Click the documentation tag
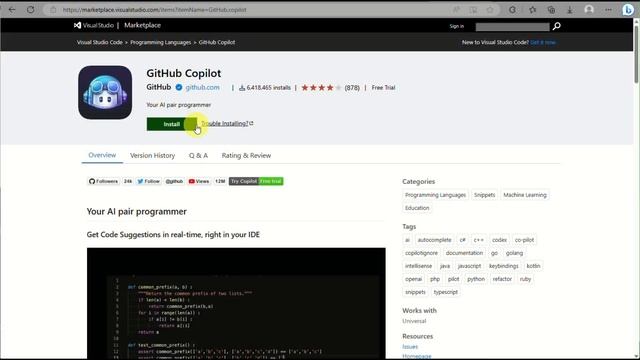The width and height of the screenshot is (640, 360). tap(464, 253)
